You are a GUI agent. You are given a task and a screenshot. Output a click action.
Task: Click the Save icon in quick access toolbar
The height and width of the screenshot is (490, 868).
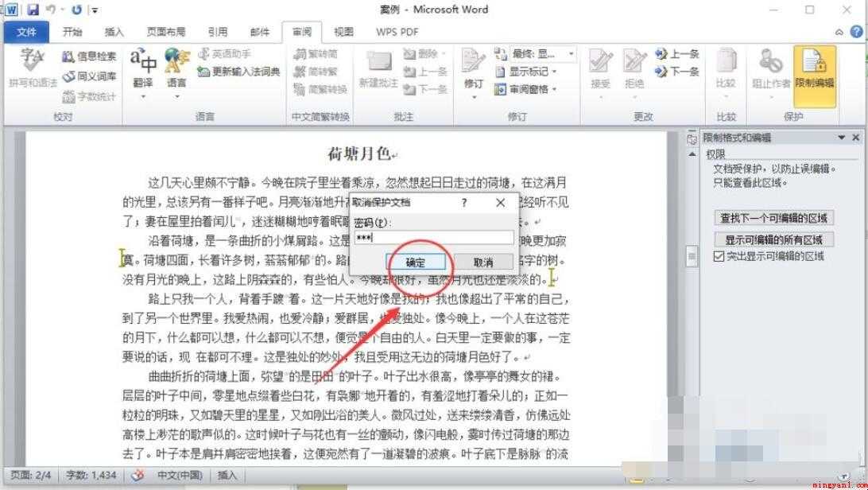33,10
